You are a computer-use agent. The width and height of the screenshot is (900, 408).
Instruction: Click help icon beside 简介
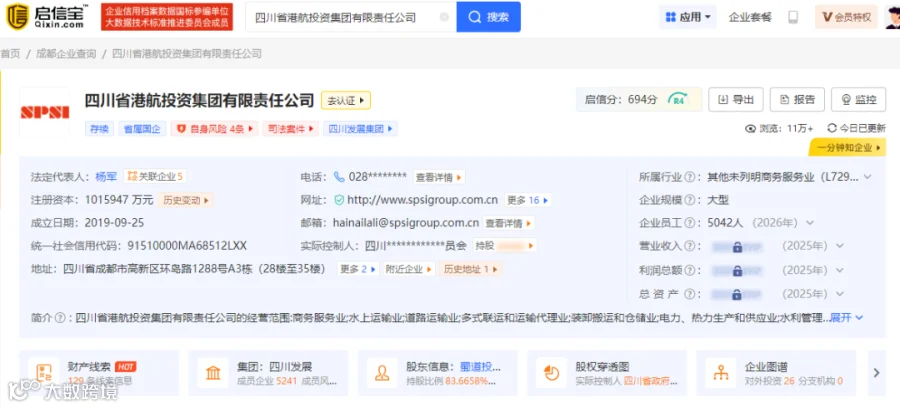coord(59,317)
